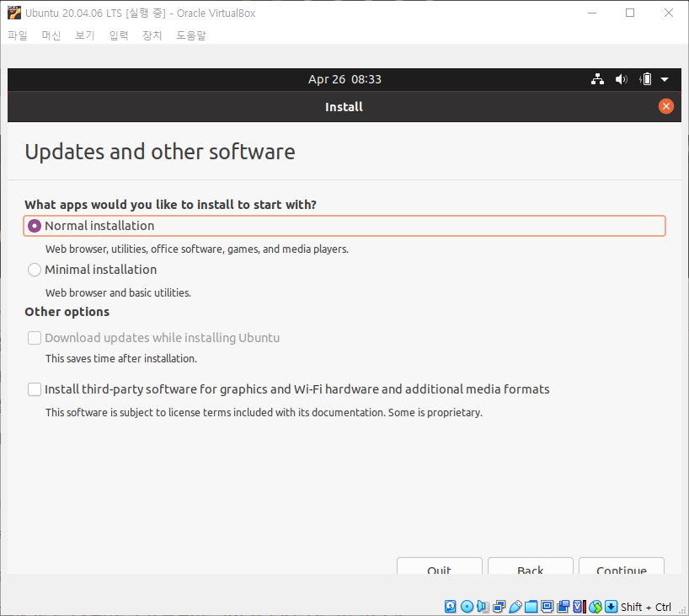This screenshot has height=616, width=689.
Task: Minimize the VirtualBox window
Action: [592, 13]
